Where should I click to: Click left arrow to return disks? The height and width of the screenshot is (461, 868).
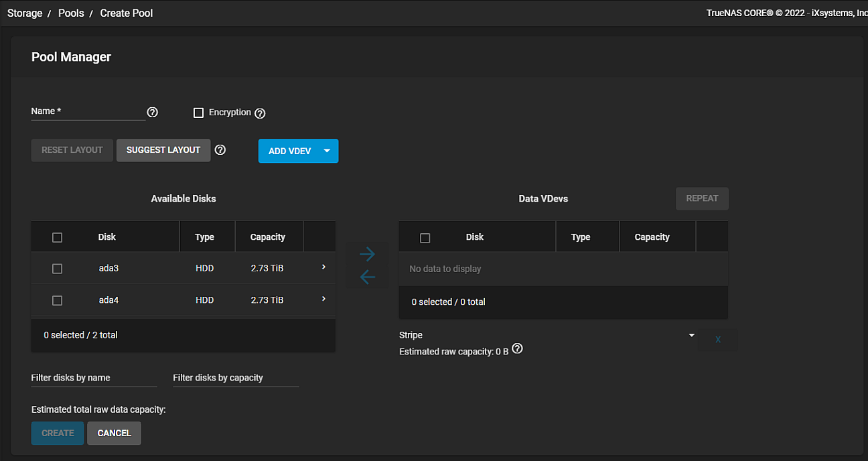tap(367, 277)
